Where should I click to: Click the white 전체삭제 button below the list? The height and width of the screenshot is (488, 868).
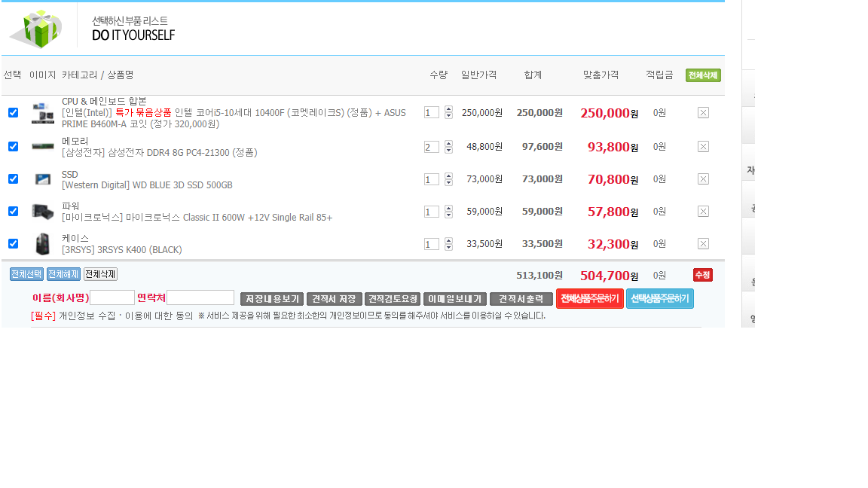point(100,274)
